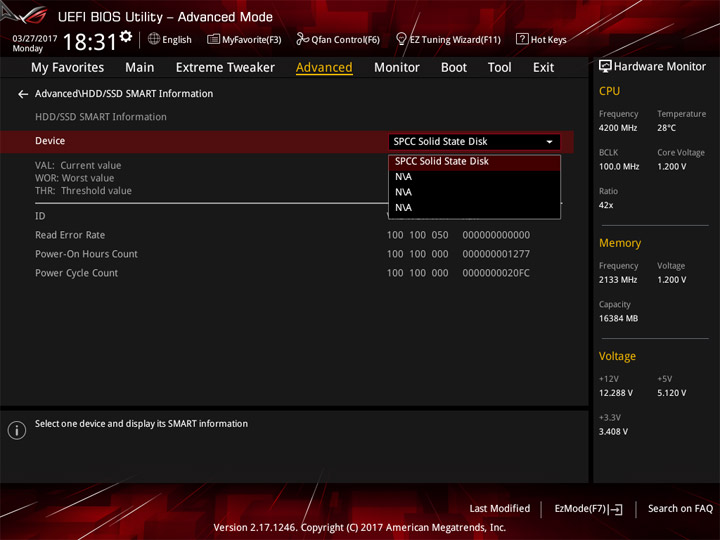
Task: Click the Read Error Rate row
Action: click(x=282, y=235)
